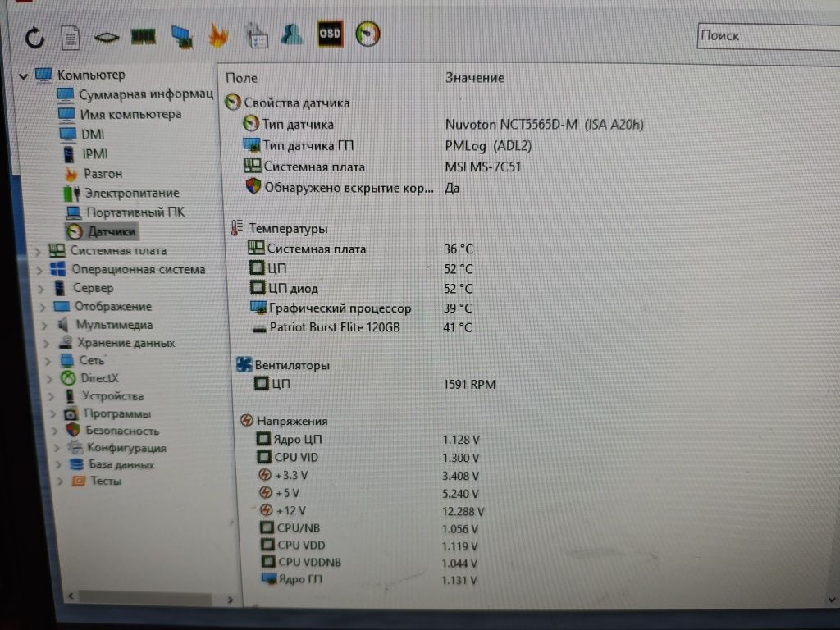Open the SensorPanel gauge icon
The height and width of the screenshot is (630, 840).
(367, 33)
